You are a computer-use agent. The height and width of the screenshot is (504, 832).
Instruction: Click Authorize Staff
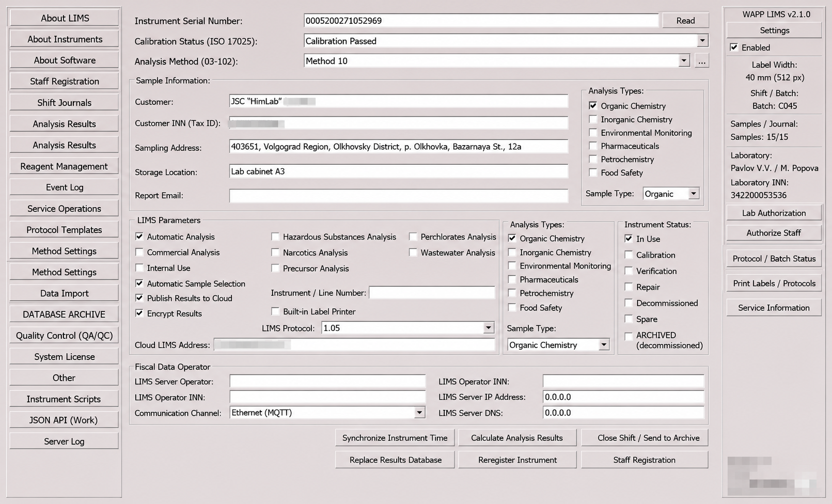774,233
